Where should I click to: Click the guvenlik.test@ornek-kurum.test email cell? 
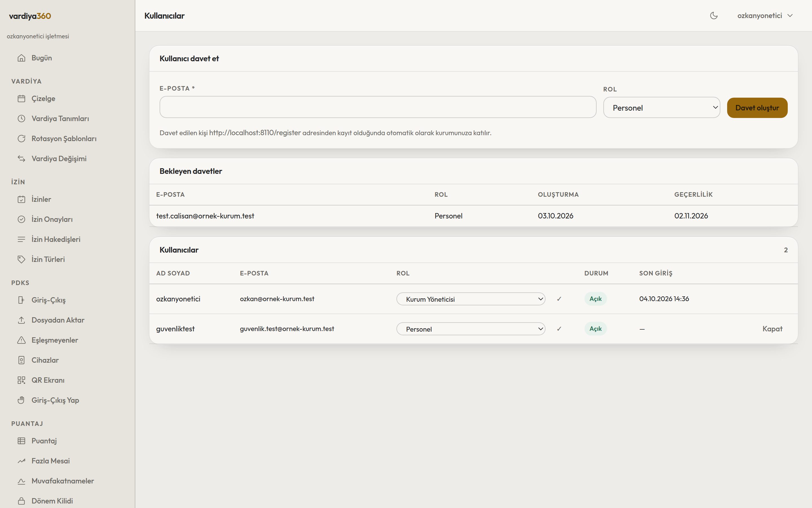coord(287,329)
